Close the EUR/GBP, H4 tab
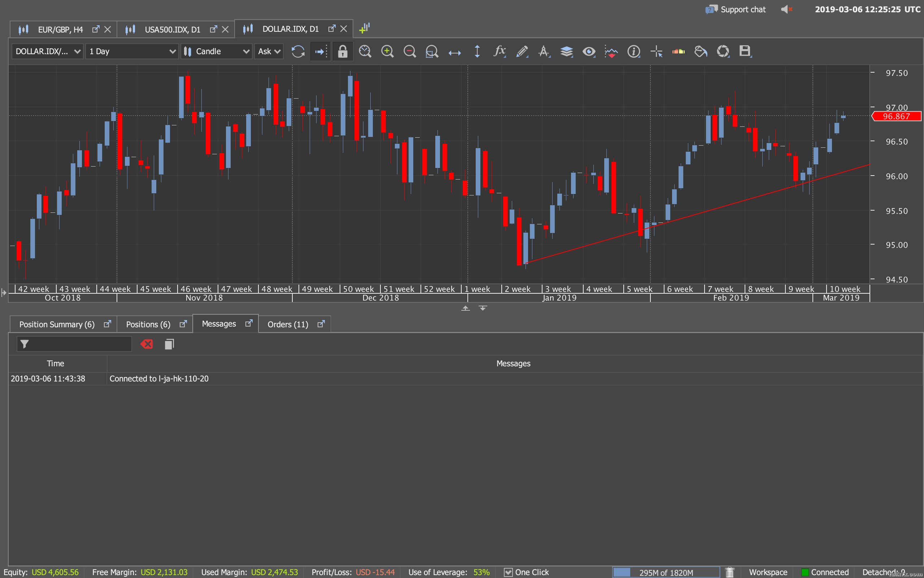Image resolution: width=924 pixels, height=578 pixels. [x=108, y=29]
